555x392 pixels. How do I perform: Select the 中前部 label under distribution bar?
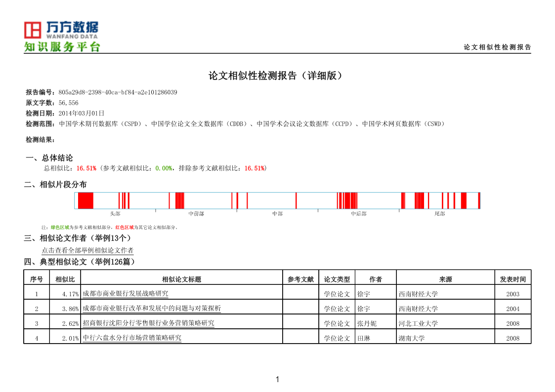pos(196,213)
